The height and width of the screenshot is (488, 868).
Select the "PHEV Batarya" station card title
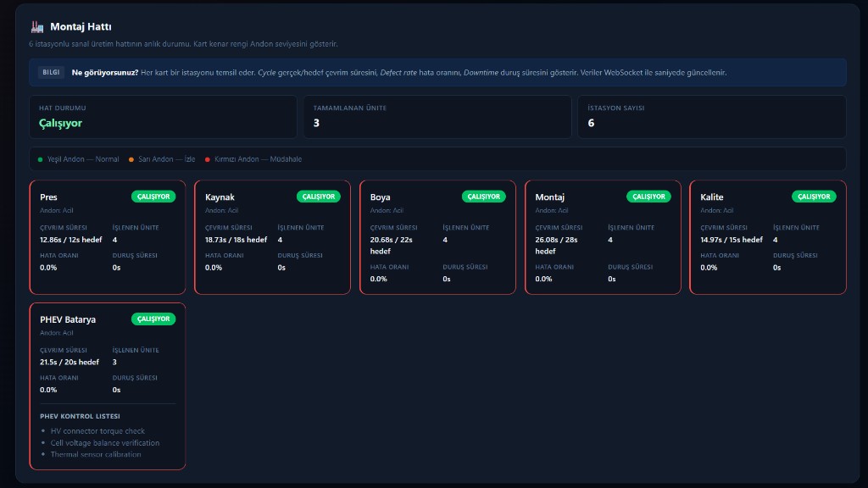pos(68,319)
